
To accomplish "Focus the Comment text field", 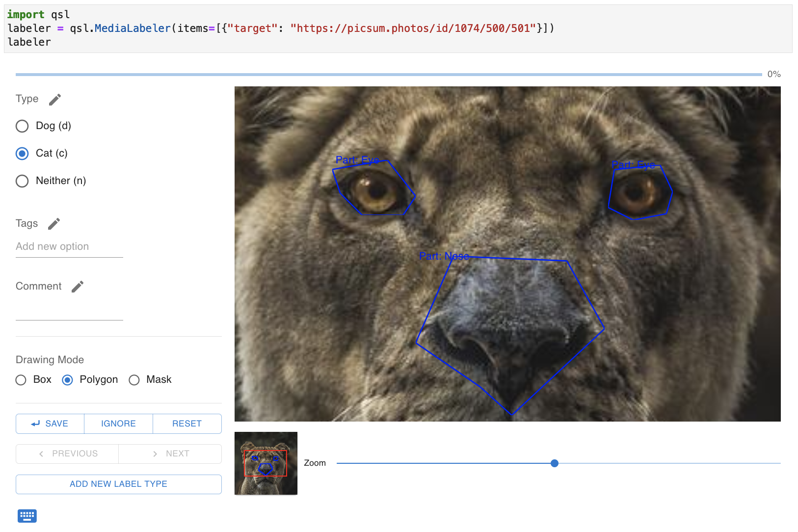I will coord(69,311).
